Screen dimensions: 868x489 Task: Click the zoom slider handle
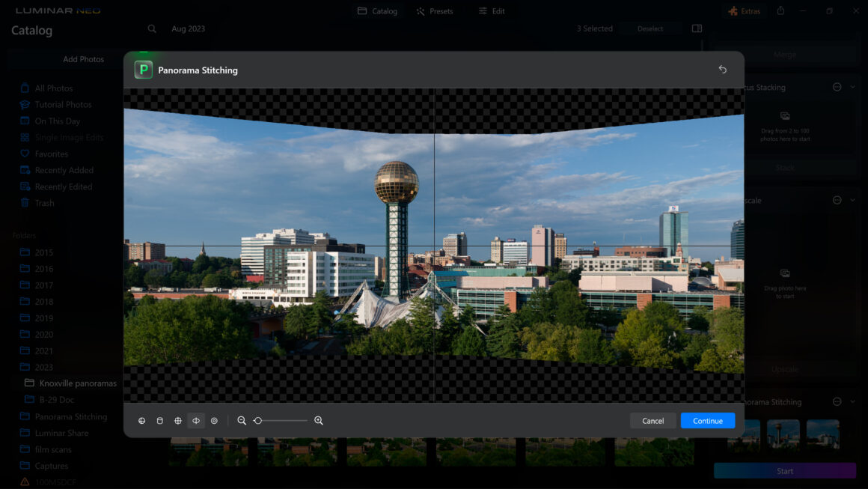(x=258, y=421)
